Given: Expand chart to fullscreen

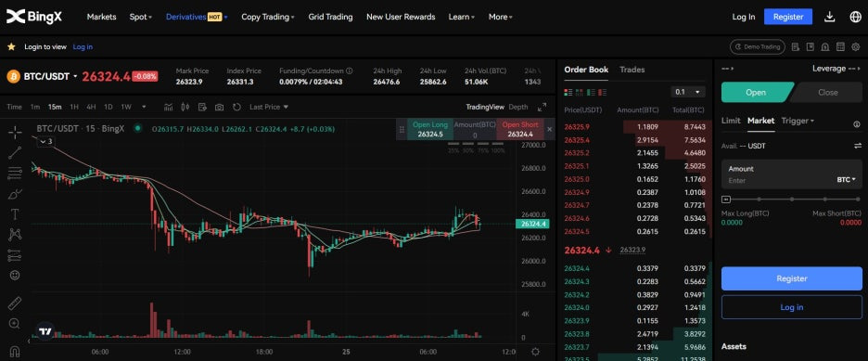Looking at the screenshot, I should point(542,107).
